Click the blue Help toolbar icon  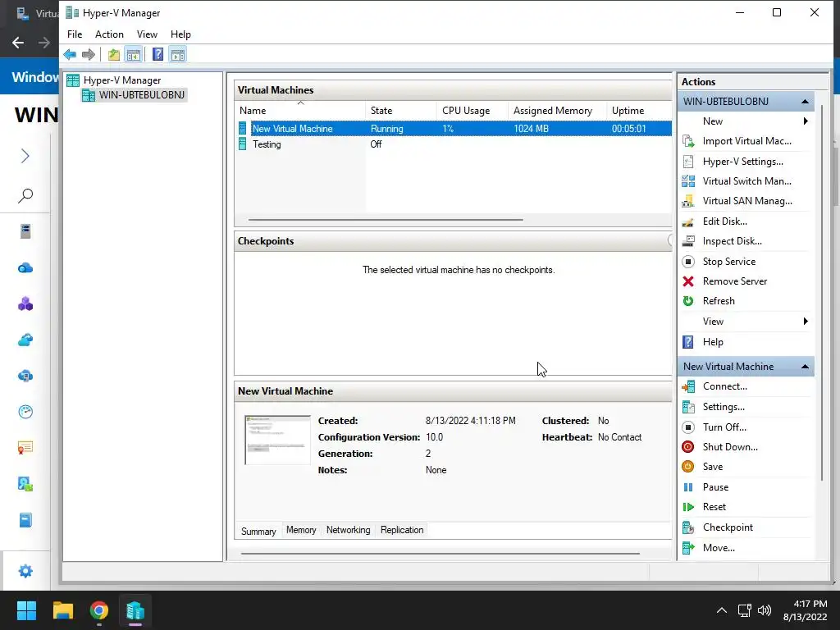[x=157, y=54]
